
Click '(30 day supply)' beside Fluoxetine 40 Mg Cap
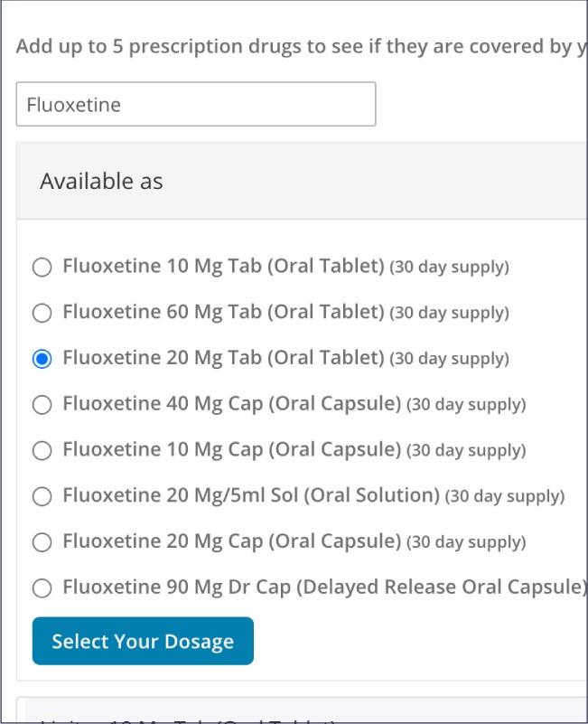click(x=466, y=405)
